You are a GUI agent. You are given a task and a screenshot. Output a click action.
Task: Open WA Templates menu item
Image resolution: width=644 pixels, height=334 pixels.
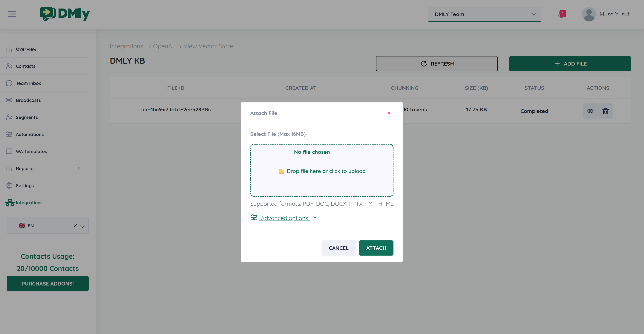(x=31, y=151)
